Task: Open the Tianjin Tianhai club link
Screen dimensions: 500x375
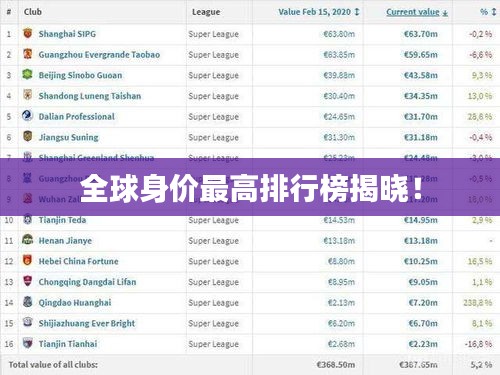Action: click(x=68, y=344)
